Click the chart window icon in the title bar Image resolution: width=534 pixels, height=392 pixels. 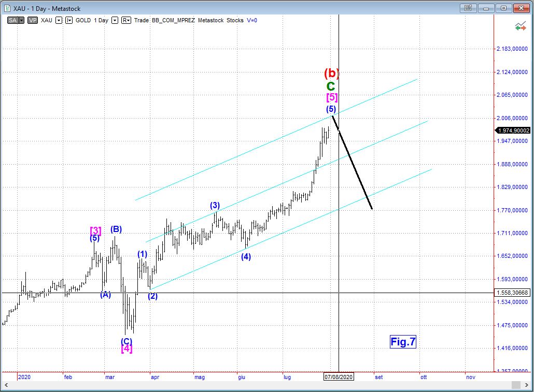click(x=7, y=8)
